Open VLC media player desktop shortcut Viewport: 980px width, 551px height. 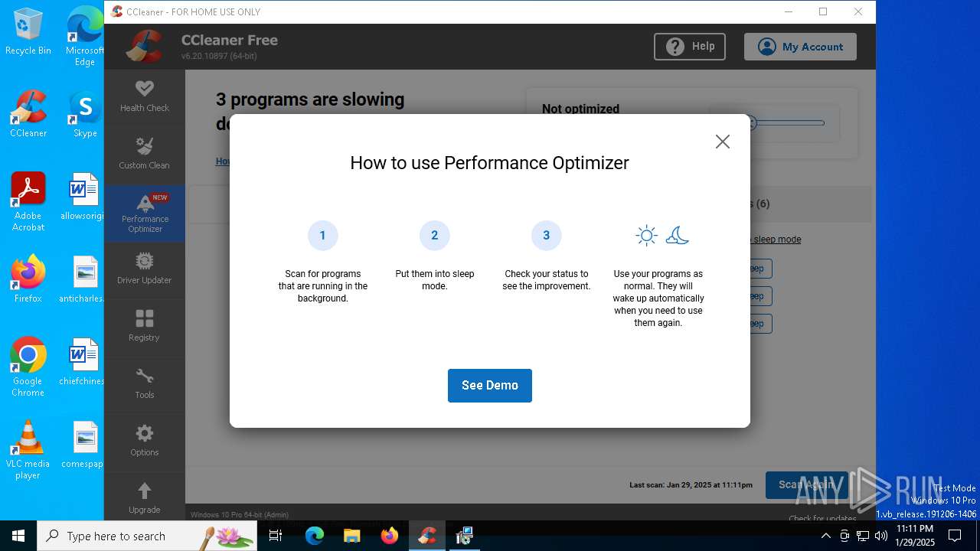pyautogui.click(x=28, y=450)
